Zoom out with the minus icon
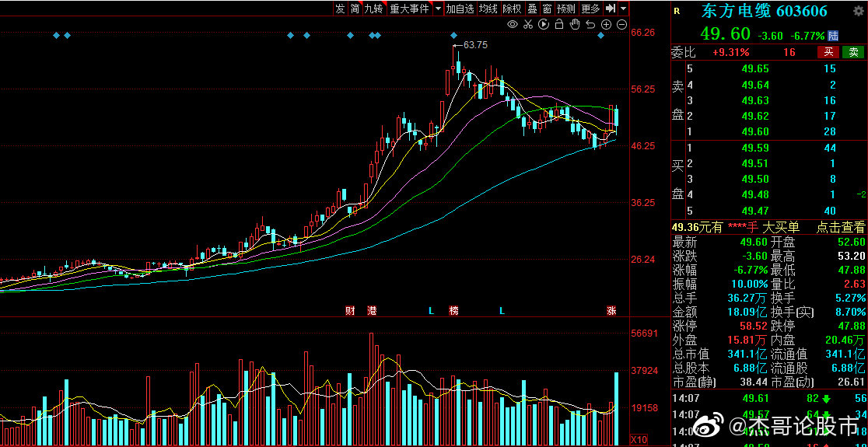 pyautogui.click(x=621, y=25)
